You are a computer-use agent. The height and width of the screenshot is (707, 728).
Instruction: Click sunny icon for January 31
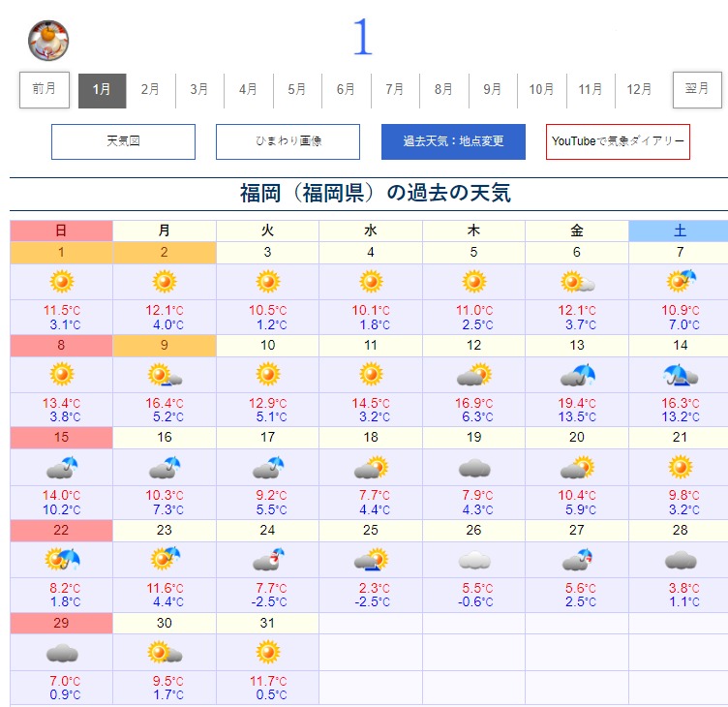click(x=268, y=652)
